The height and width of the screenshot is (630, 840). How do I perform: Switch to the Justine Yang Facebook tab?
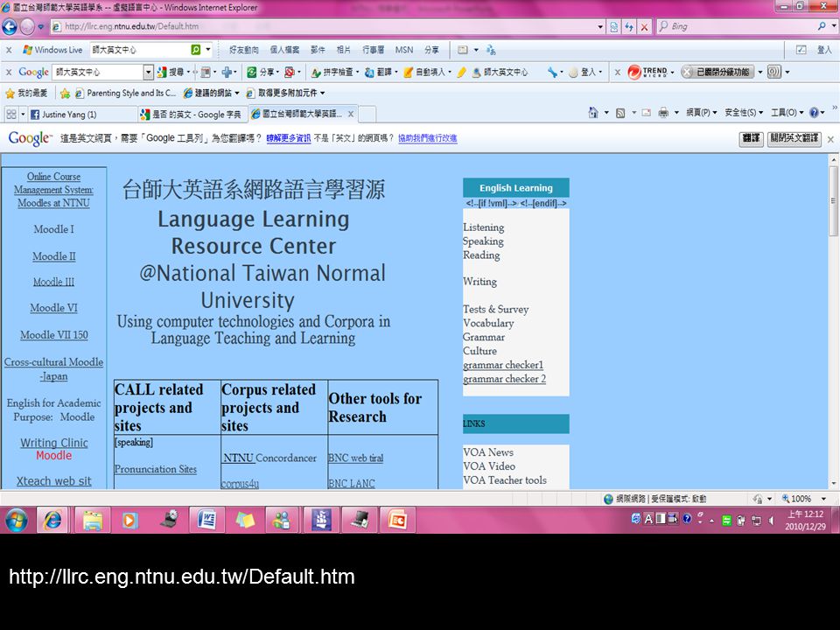point(82,114)
